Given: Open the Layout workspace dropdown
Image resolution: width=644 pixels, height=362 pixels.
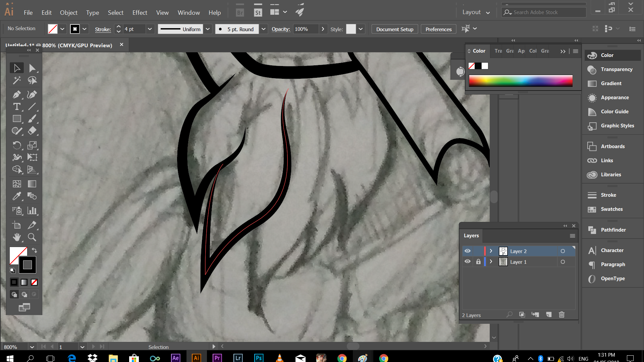Looking at the screenshot, I should click(x=476, y=12).
